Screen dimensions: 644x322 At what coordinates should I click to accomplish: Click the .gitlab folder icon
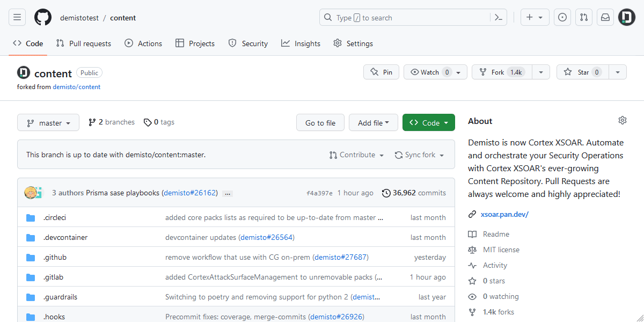tap(31, 277)
